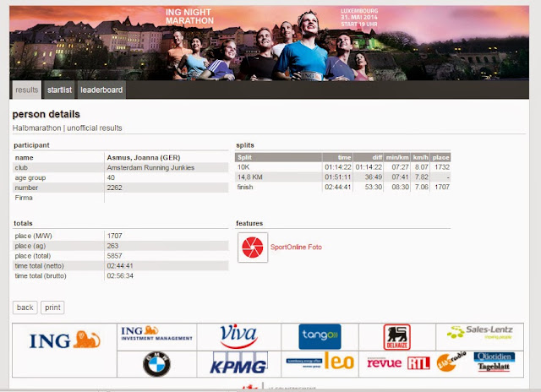Screen dimensions: 541x392
Task: Select the finish split row label
Action: [245, 188]
